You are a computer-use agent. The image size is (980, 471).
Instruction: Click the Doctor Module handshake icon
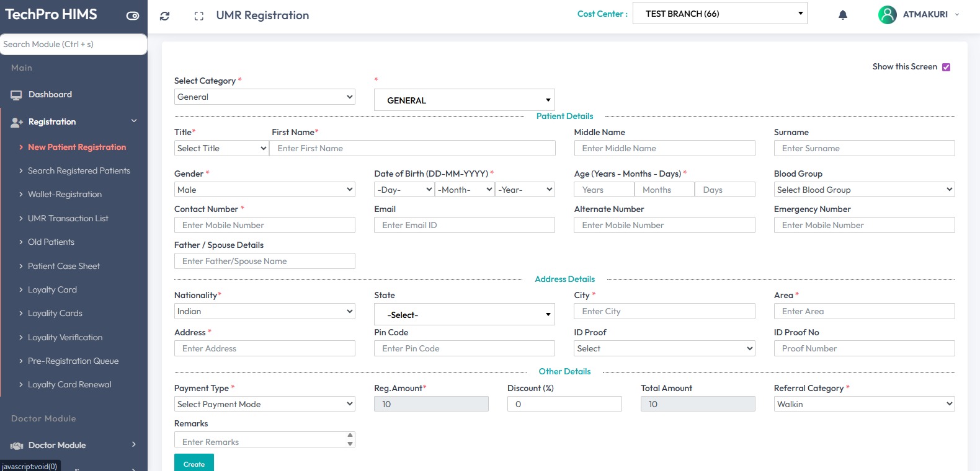tap(17, 446)
